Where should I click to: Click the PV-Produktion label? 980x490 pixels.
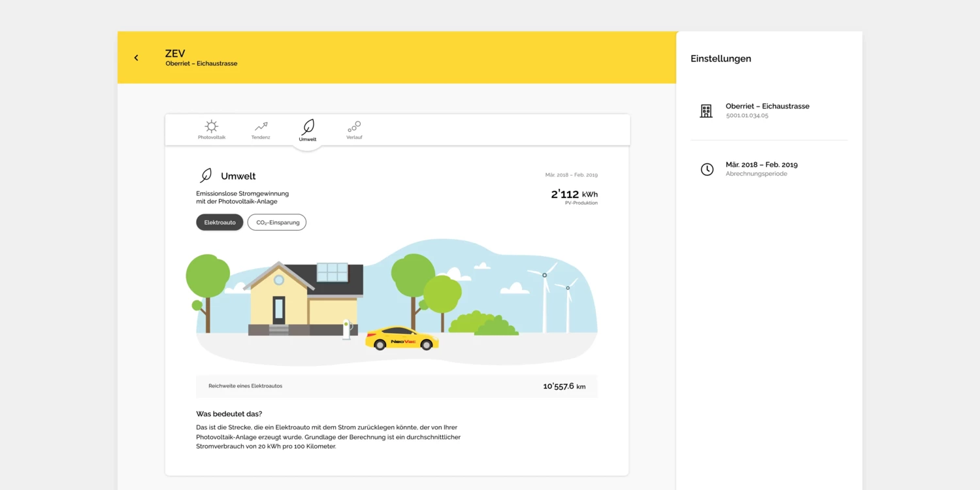point(581,203)
